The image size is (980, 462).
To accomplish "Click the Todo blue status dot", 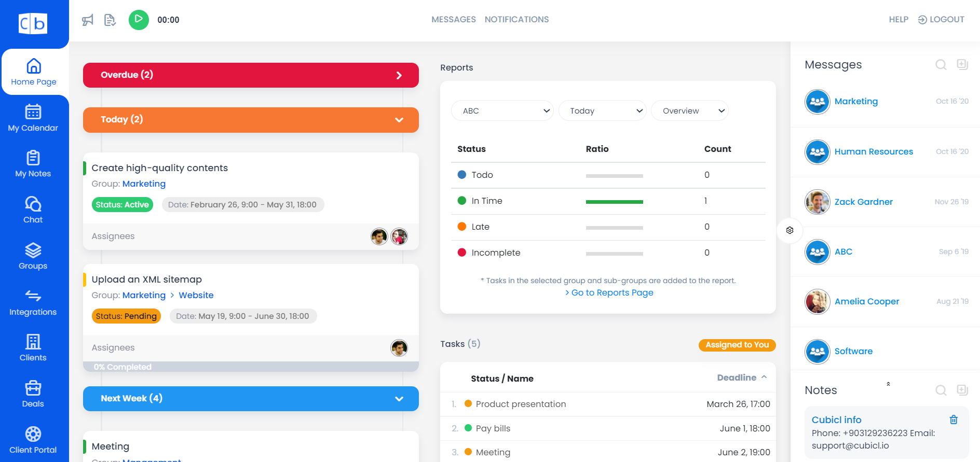I will 462,175.
